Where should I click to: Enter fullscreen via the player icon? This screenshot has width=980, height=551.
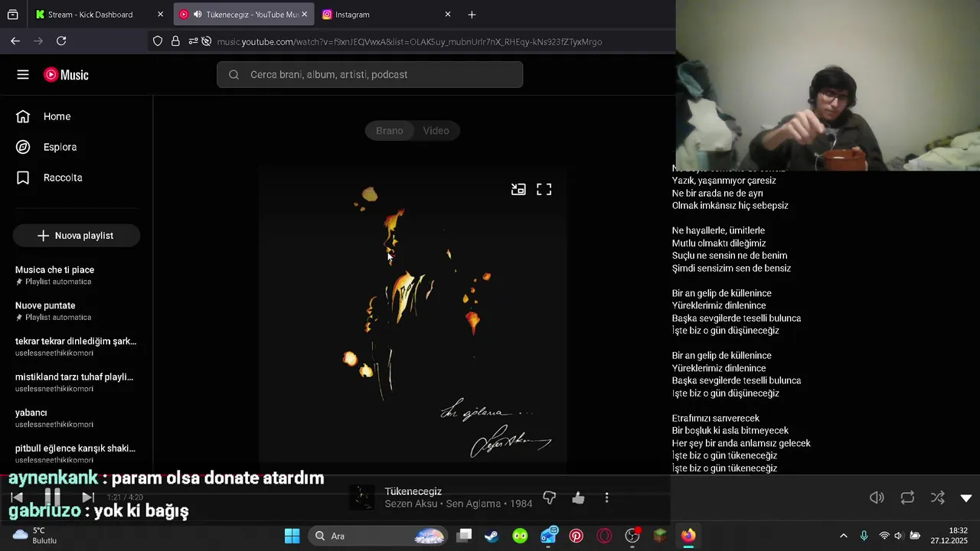pyautogui.click(x=544, y=189)
